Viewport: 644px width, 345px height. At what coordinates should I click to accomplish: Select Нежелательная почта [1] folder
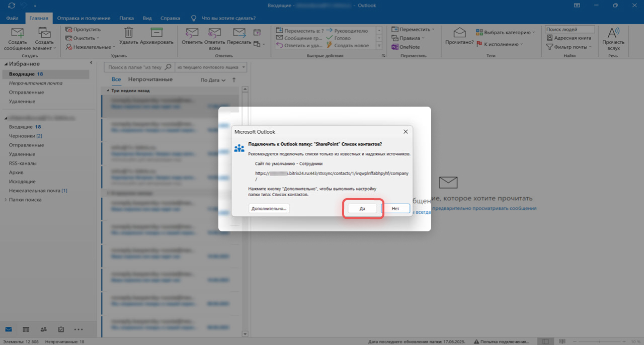pyautogui.click(x=38, y=191)
